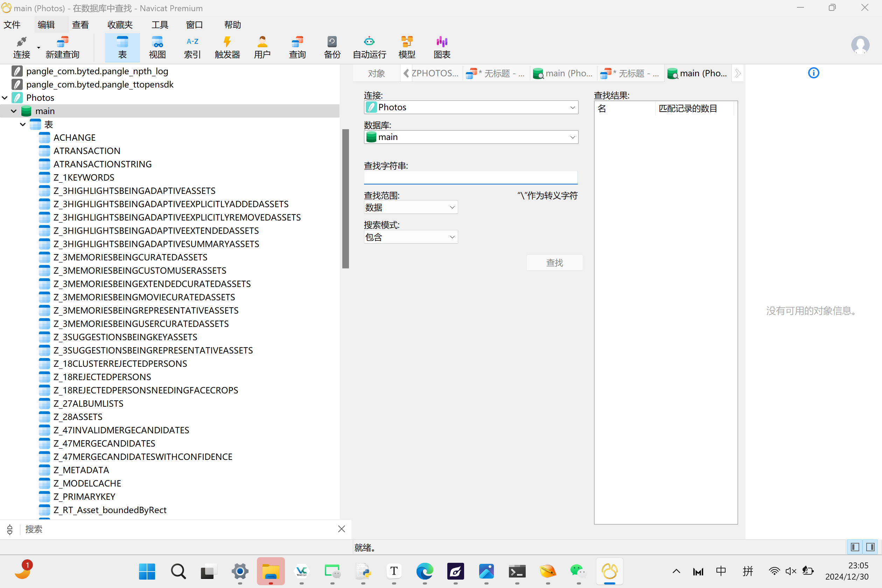
Task: Open the View (视图) toolbar button
Action: coord(157,48)
